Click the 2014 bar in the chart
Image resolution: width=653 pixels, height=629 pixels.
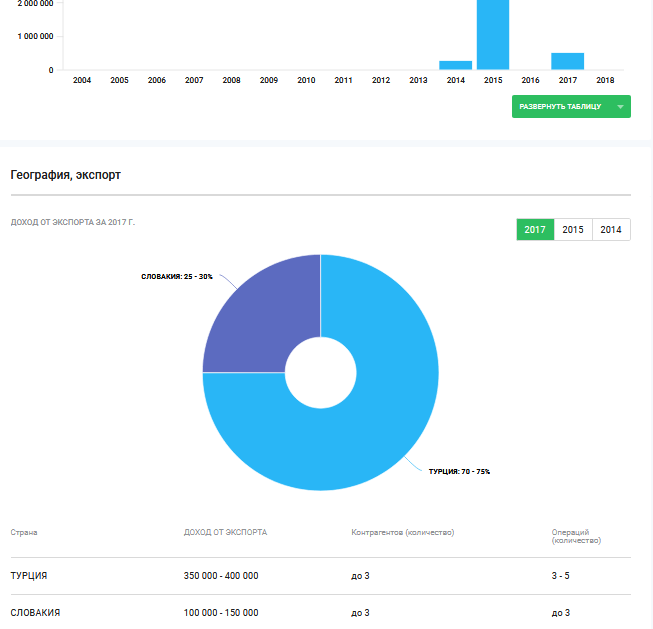click(x=455, y=65)
